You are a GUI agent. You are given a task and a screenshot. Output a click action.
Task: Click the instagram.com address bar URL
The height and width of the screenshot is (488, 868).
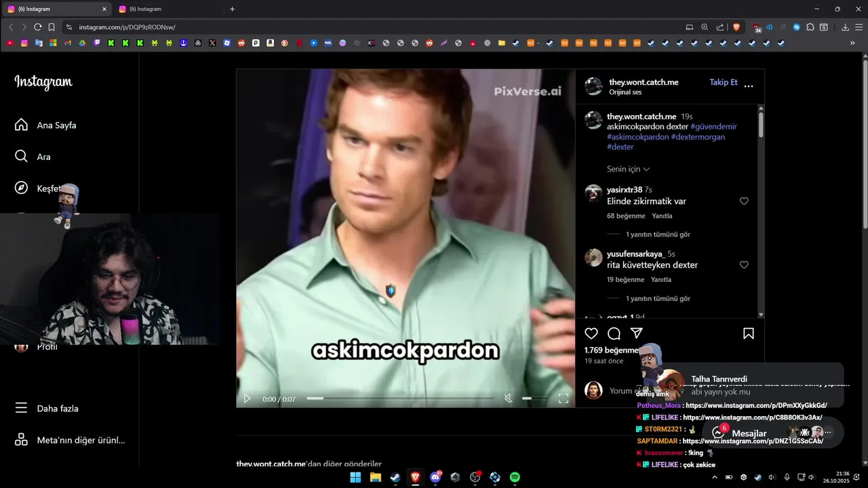(127, 27)
